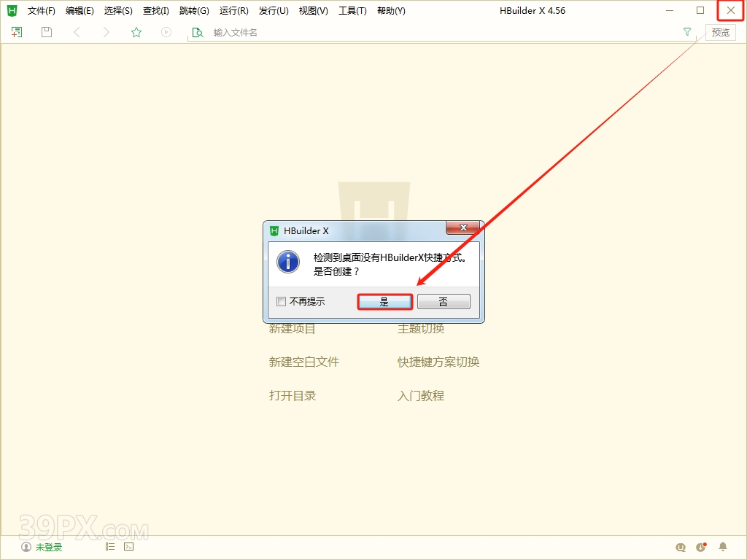Open the notification bell icon

pos(723,547)
